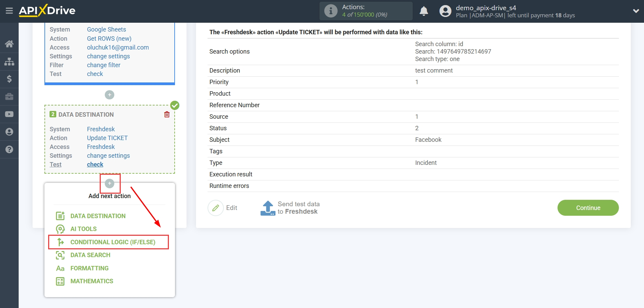Click the Formatting Aa icon
Viewport: 644px width, 308px height.
(60, 268)
